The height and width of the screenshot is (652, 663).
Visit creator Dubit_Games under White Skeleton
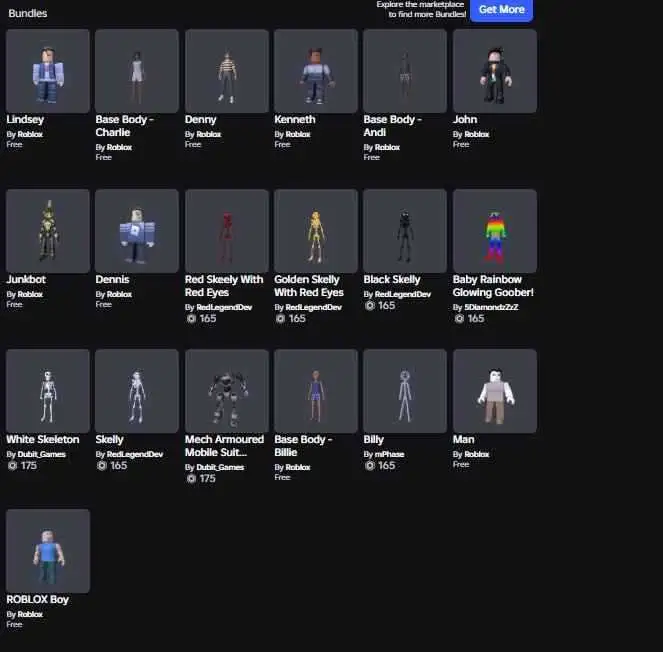41,455
